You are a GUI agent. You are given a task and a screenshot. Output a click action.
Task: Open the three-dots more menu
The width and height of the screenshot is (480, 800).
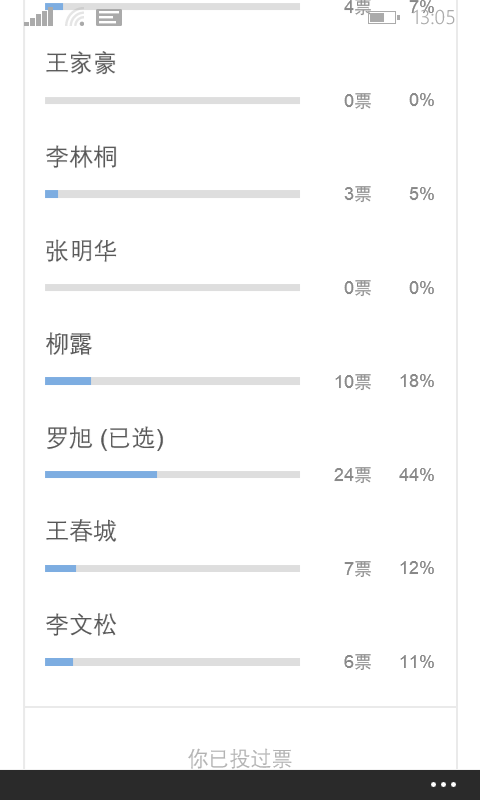coord(443,785)
